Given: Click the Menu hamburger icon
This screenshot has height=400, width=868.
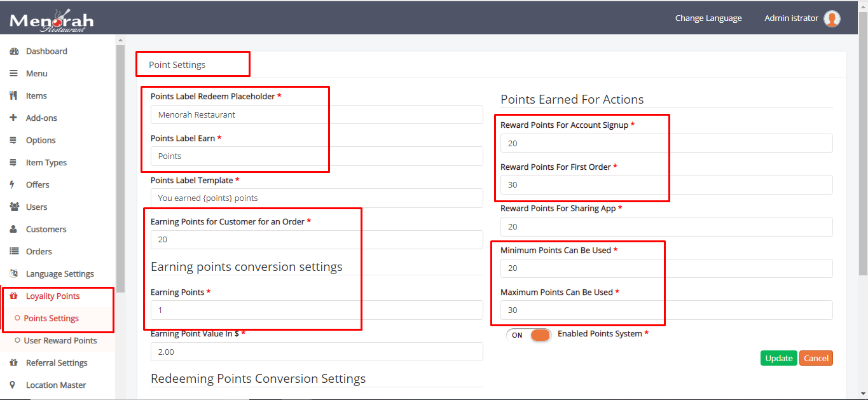Looking at the screenshot, I should pyautogui.click(x=13, y=74).
